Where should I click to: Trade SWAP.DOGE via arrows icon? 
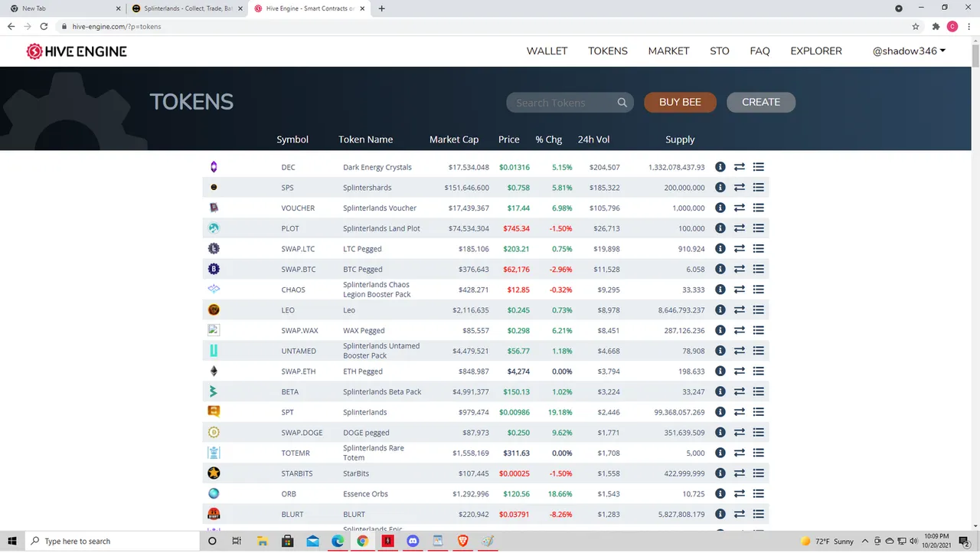740,433
